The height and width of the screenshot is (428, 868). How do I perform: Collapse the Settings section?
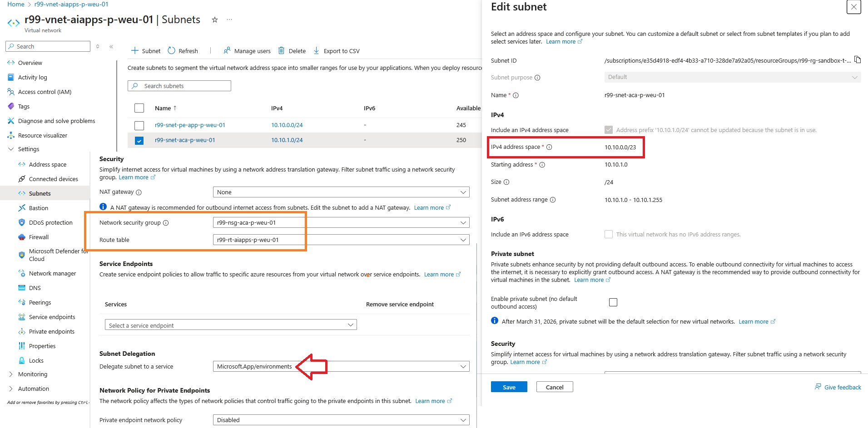tap(10, 149)
